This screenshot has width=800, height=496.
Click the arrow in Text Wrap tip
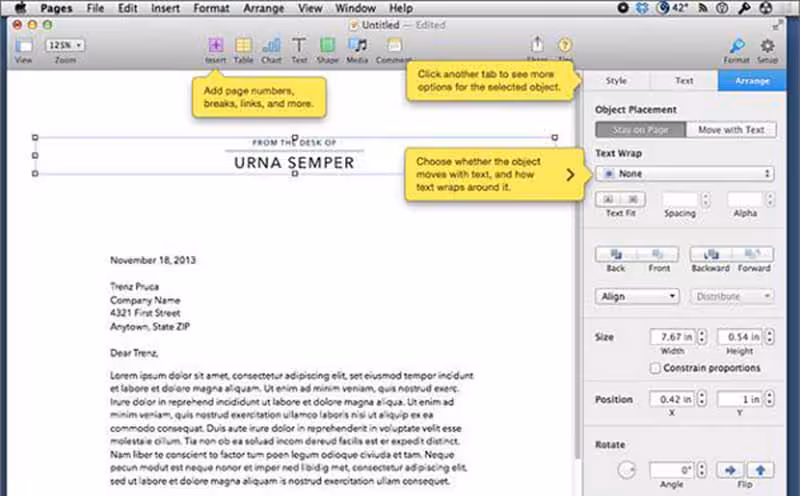point(570,175)
